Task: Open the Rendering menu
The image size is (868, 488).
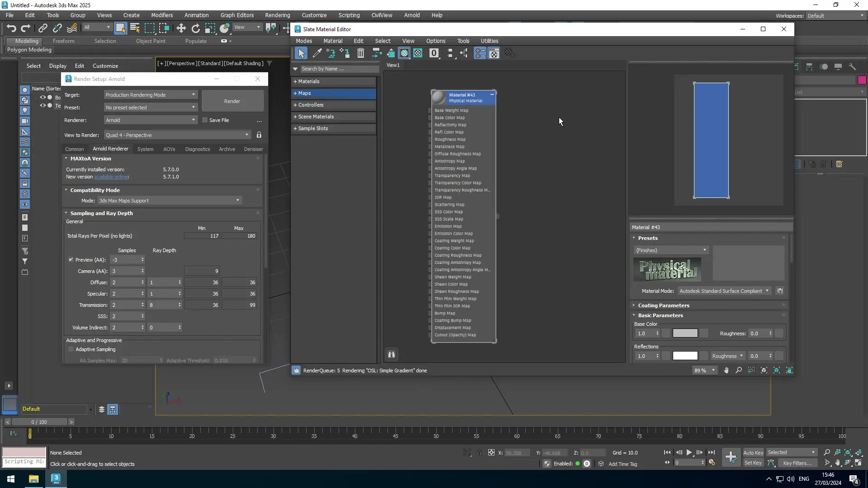Action: (277, 15)
